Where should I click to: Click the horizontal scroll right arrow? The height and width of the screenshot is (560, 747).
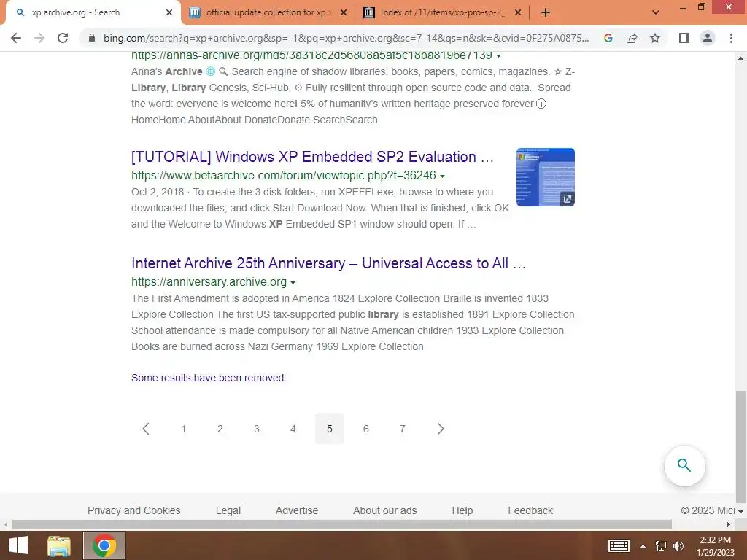coord(729,525)
